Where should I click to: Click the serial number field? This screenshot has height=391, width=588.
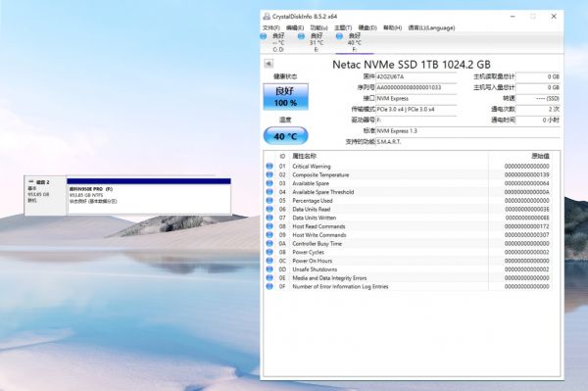416,88
